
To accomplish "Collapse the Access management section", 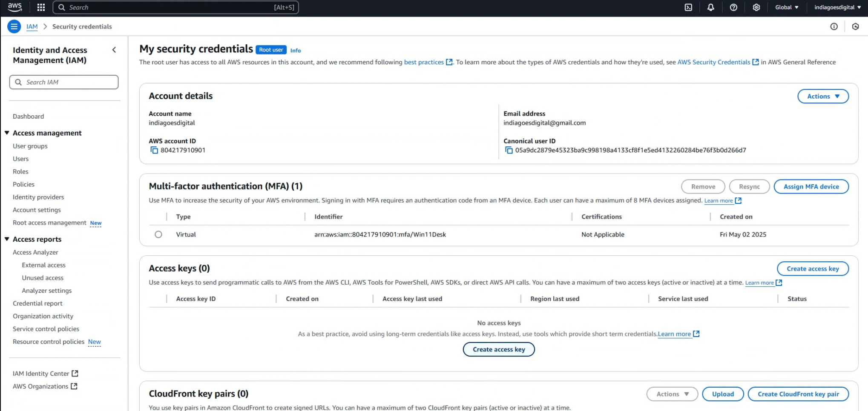I will coord(7,133).
